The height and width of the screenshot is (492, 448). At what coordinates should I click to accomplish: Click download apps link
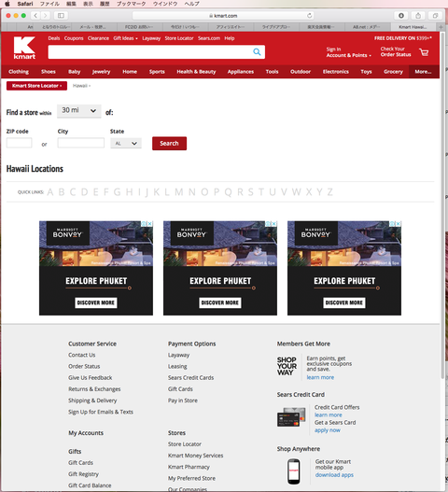point(334,475)
